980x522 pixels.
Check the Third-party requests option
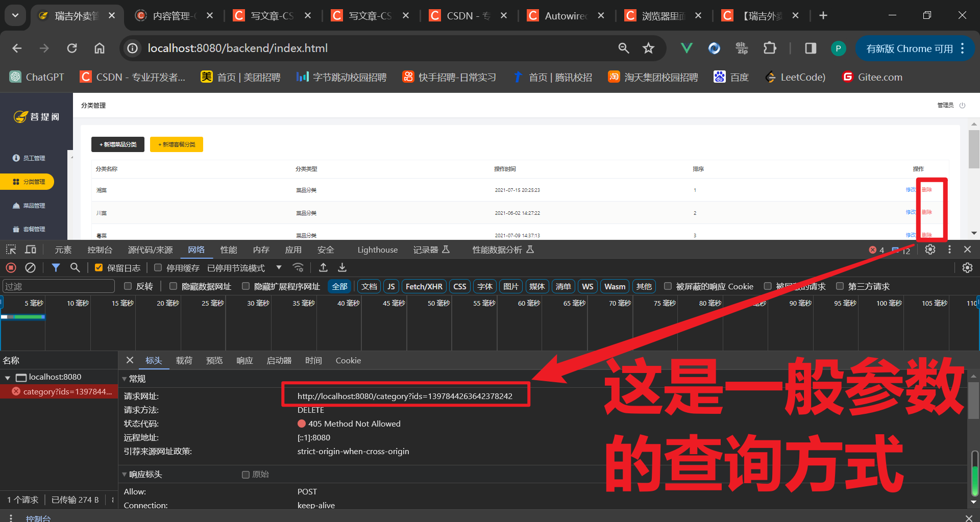(840, 286)
